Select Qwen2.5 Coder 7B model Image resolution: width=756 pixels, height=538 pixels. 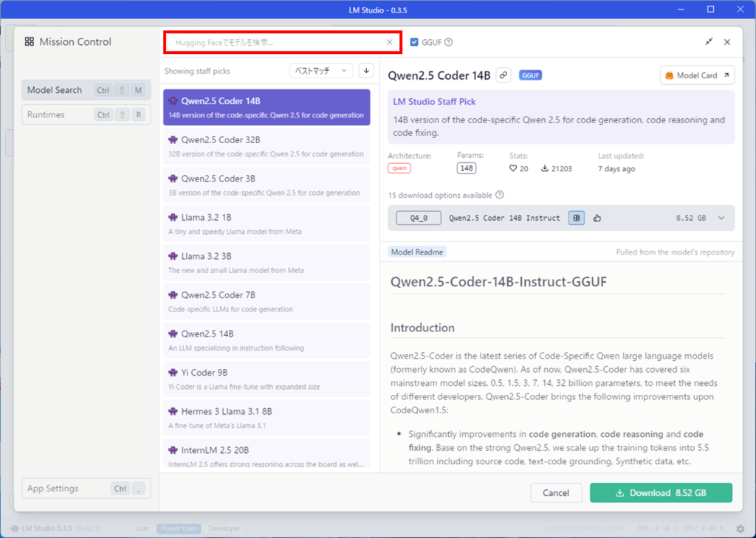tap(267, 301)
